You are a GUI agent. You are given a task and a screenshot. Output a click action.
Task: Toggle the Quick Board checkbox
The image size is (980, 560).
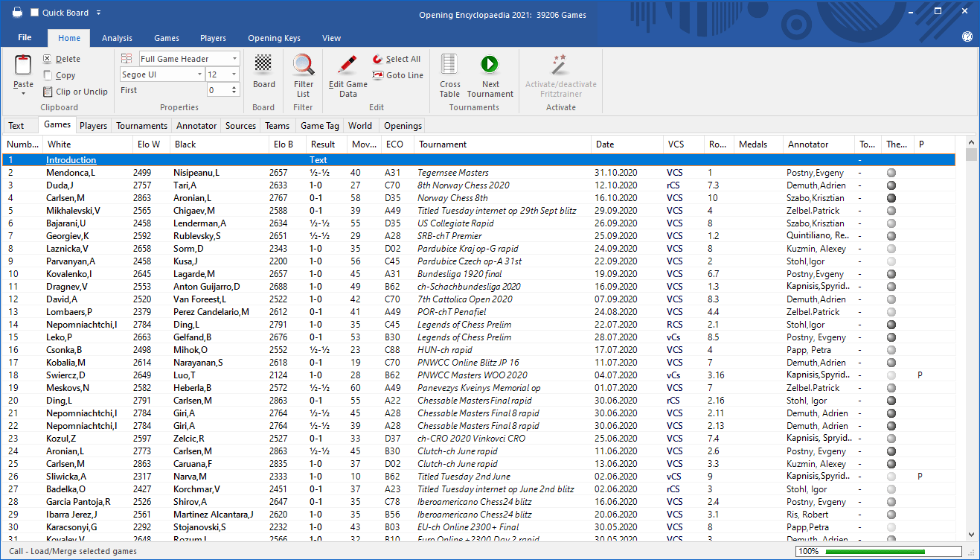(x=35, y=13)
